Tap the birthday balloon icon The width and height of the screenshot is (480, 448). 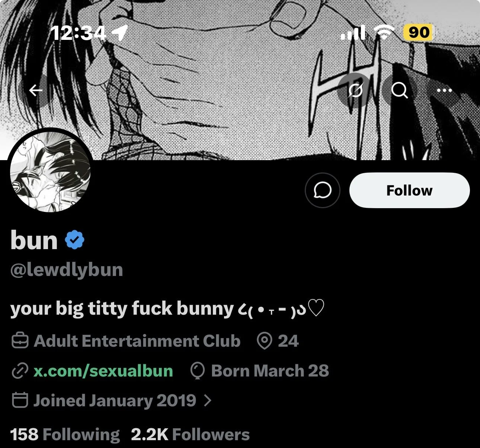pyautogui.click(x=198, y=371)
